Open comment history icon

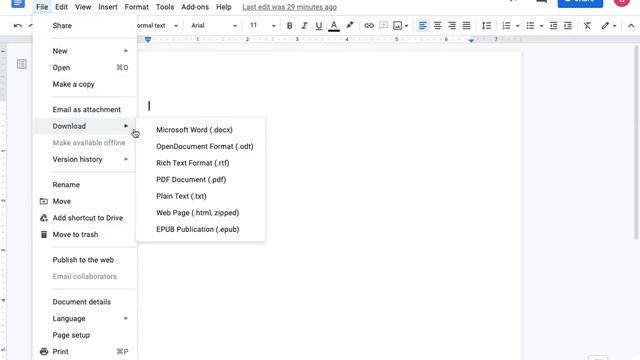point(541,2)
